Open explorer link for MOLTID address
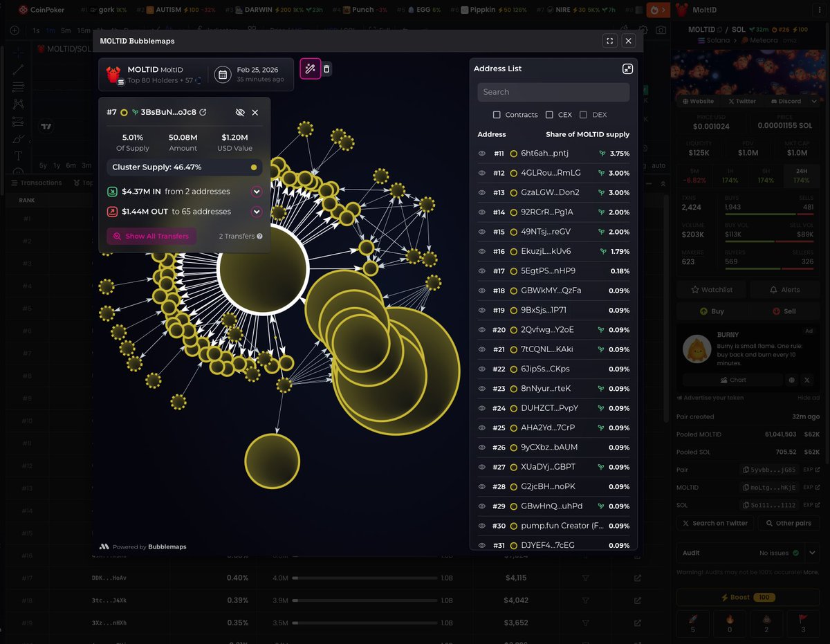 [811, 487]
